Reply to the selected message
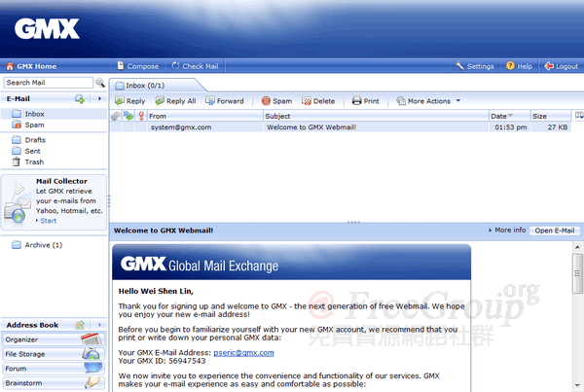 click(129, 101)
